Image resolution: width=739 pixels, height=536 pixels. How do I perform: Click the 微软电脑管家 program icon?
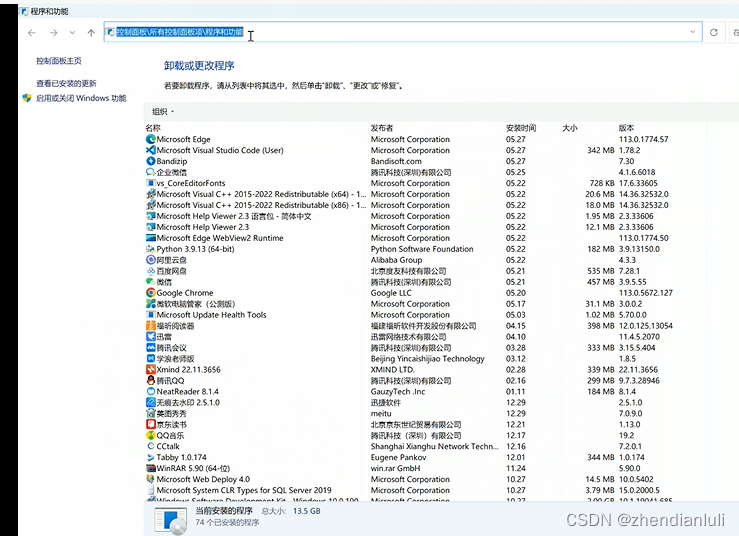(150, 304)
